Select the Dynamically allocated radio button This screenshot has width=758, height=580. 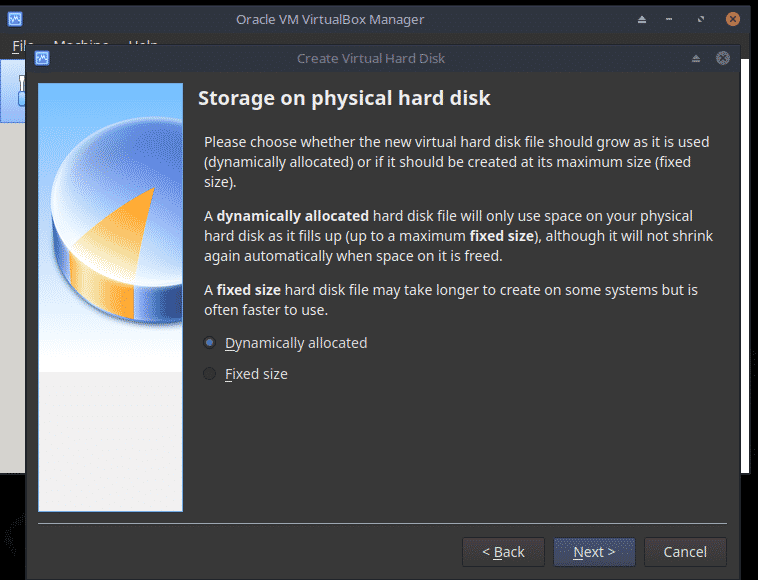click(x=210, y=343)
